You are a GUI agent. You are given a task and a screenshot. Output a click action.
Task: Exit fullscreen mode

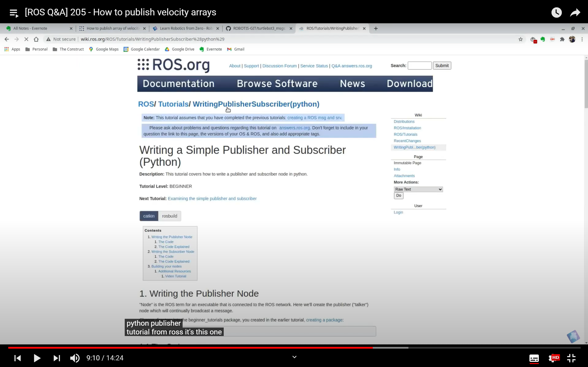tap(571, 358)
